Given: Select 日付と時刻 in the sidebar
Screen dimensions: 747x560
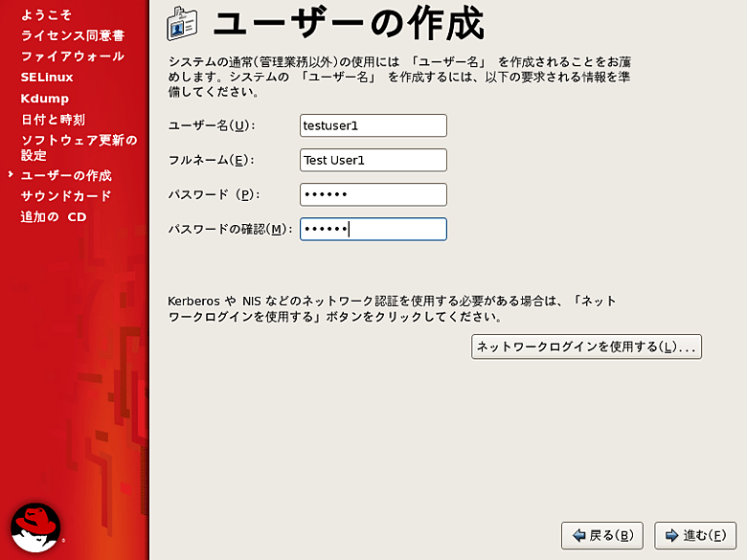Looking at the screenshot, I should click(x=53, y=120).
